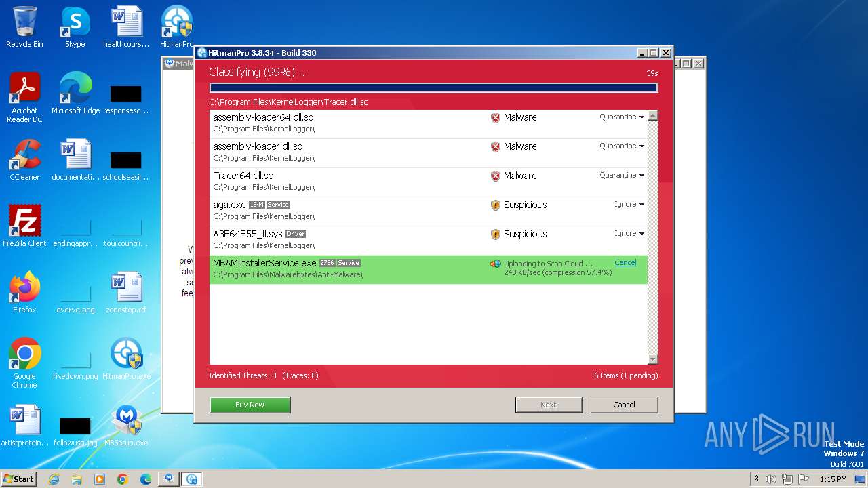This screenshot has height=488, width=868.
Task: Click the classification progress bar
Action: (433, 87)
